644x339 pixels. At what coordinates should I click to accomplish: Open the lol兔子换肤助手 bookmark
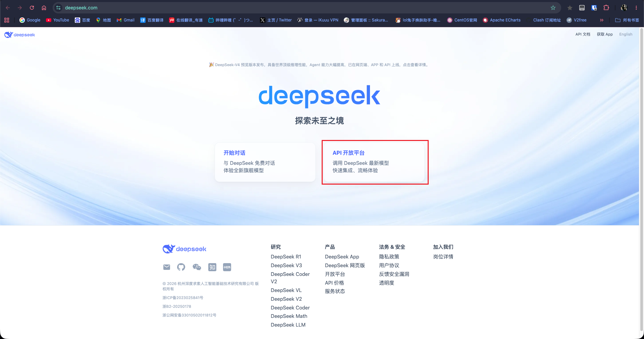[418, 20]
